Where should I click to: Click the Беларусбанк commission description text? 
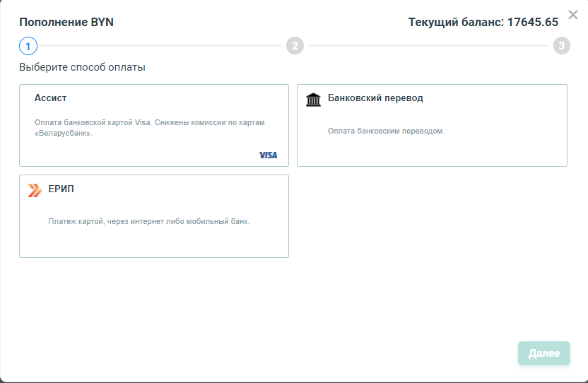coord(150,127)
